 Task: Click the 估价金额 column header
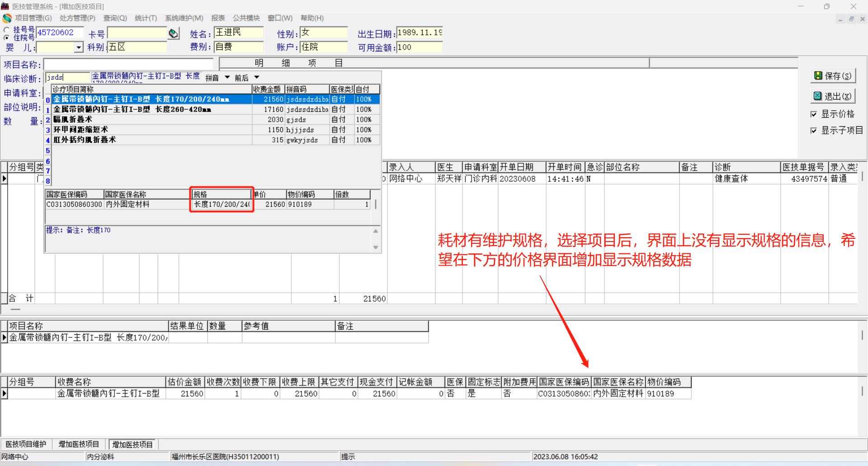pos(185,382)
